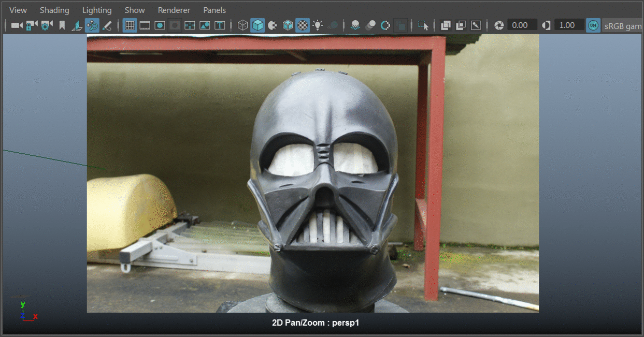
Task: Open the Panels menu
Action: (x=214, y=10)
